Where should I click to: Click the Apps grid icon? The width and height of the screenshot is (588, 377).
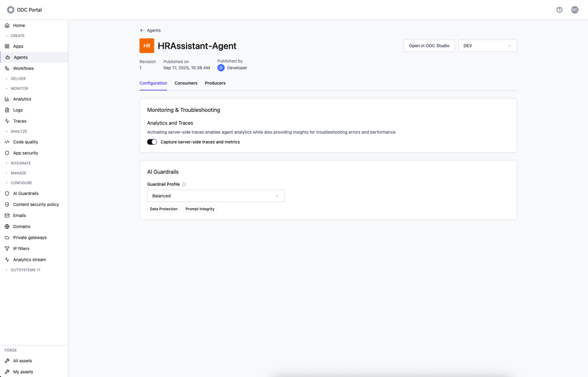point(7,46)
